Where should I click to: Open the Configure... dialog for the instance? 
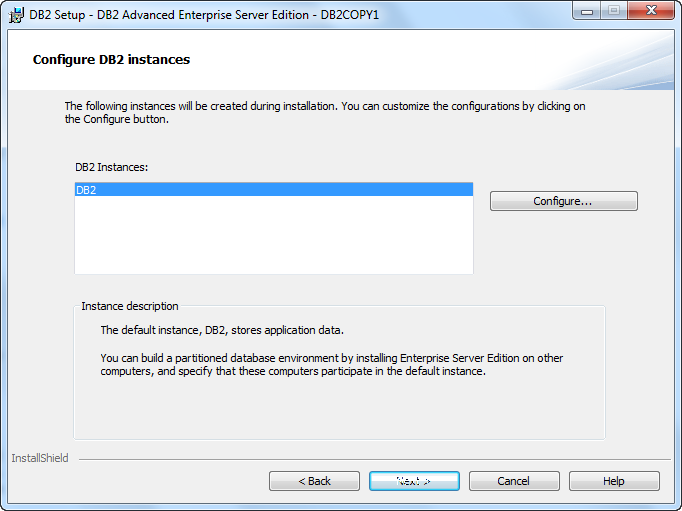pos(564,201)
